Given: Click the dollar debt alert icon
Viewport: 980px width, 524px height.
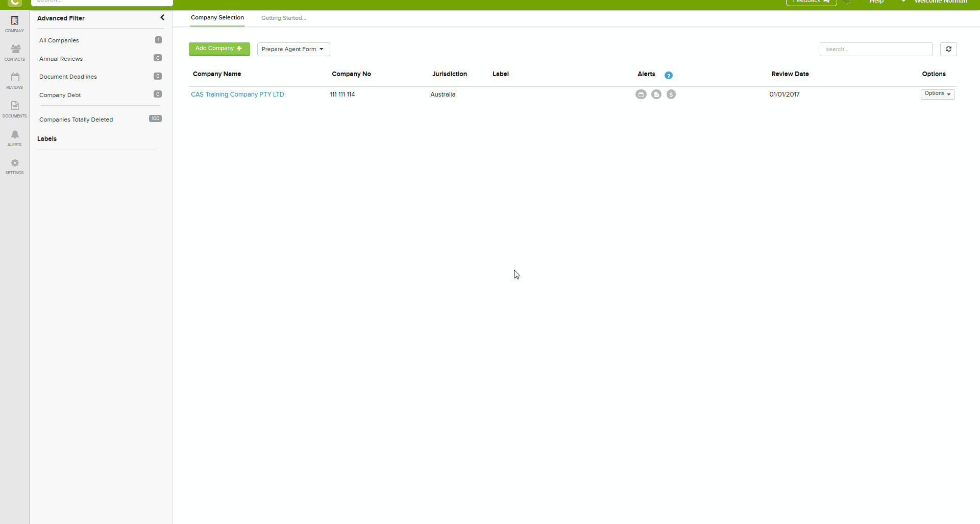Looking at the screenshot, I should pyautogui.click(x=671, y=94).
